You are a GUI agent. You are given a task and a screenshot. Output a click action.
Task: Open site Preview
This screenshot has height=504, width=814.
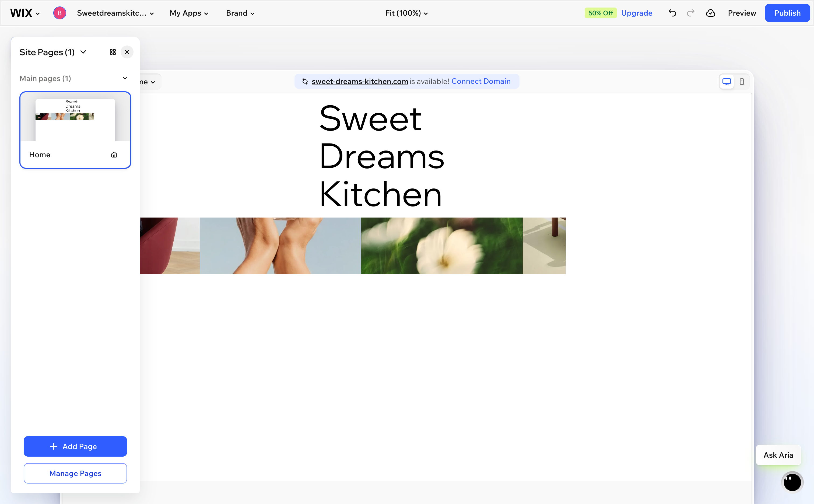pos(742,13)
